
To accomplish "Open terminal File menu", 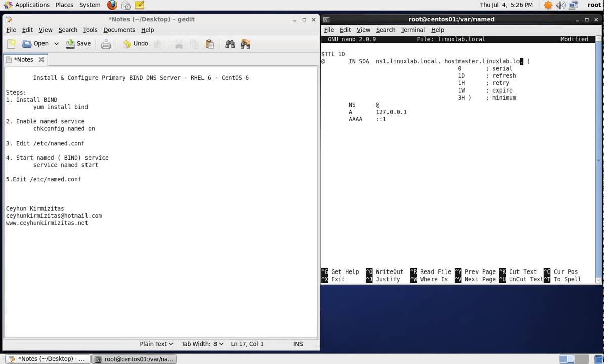I will click(x=329, y=30).
